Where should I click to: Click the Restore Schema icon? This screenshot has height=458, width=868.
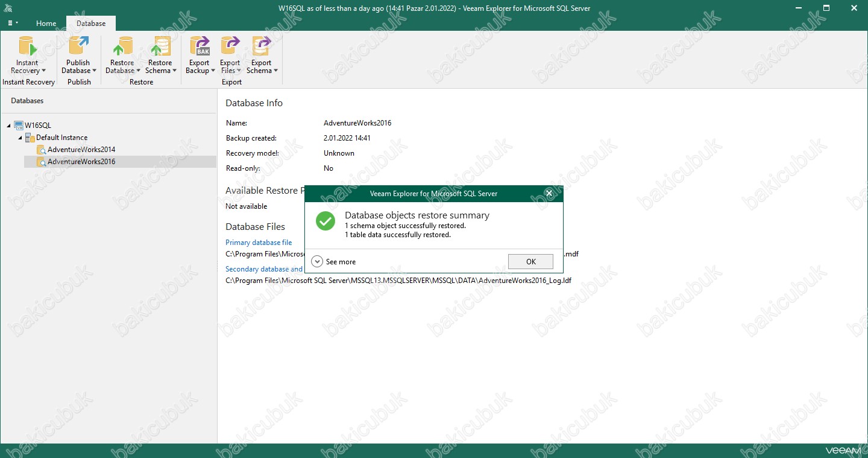point(160,46)
